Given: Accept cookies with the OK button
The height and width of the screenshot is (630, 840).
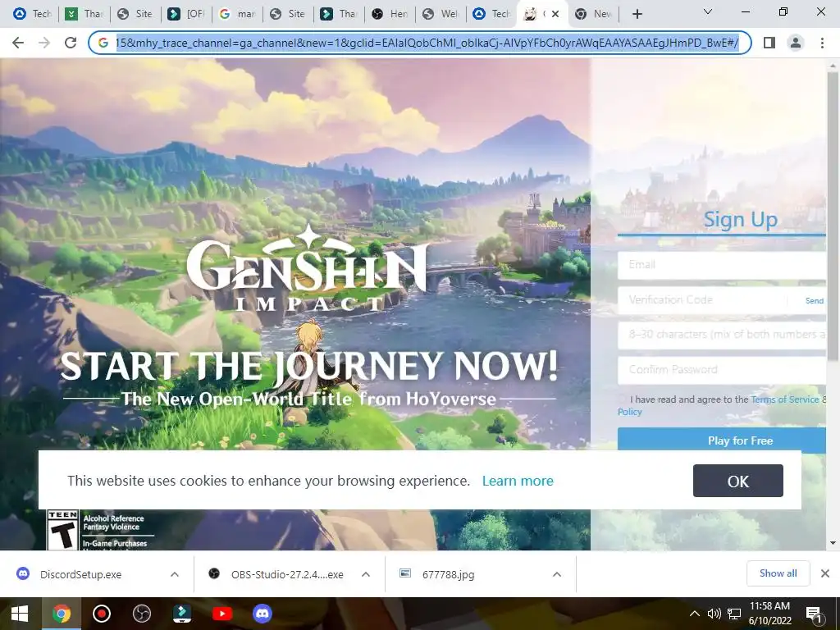Looking at the screenshot, I should (737, 481).
